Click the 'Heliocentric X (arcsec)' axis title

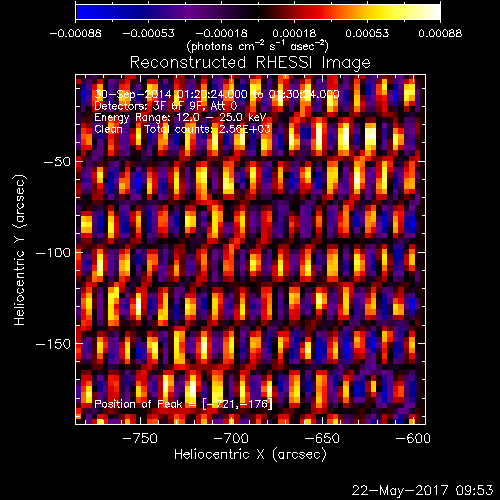[x=250, y=455]
